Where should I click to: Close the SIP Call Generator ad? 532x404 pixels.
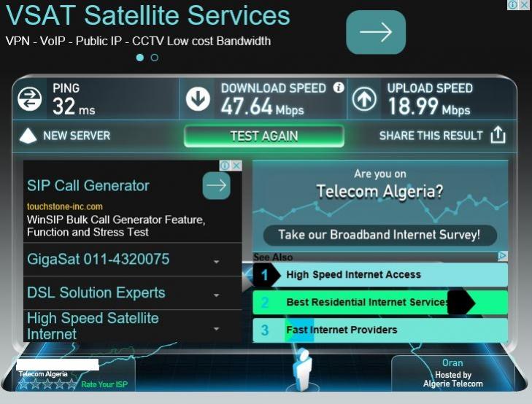236,166
